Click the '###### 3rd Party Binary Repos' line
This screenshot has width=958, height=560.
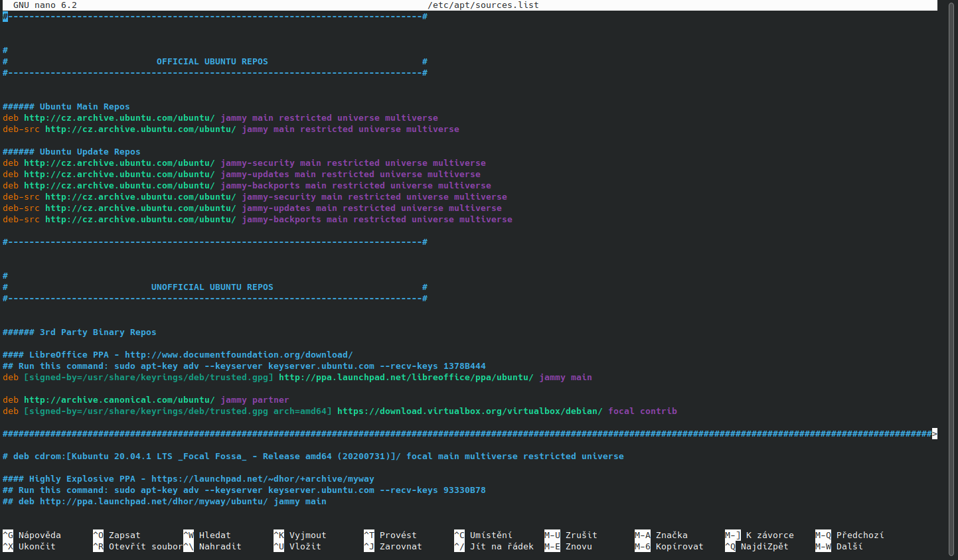pos(80,332)
